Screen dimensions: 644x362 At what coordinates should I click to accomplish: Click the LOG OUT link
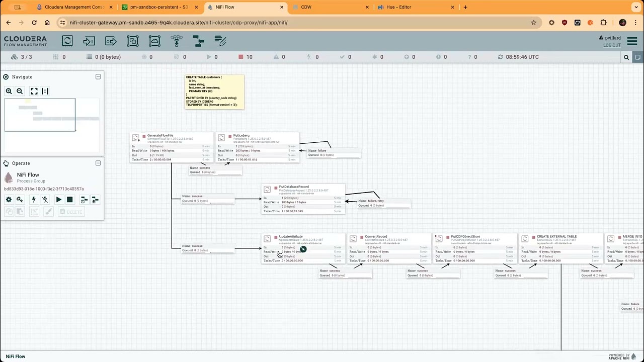612,45
